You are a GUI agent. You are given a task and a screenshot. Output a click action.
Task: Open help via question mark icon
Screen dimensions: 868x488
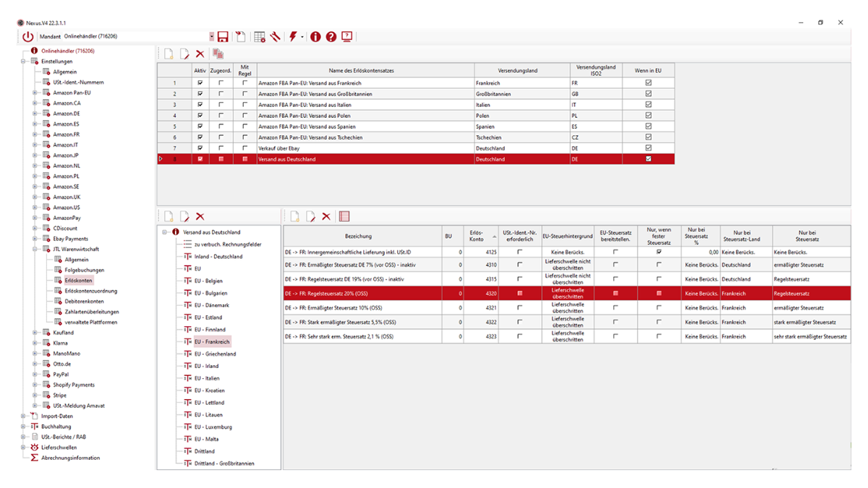331,37
